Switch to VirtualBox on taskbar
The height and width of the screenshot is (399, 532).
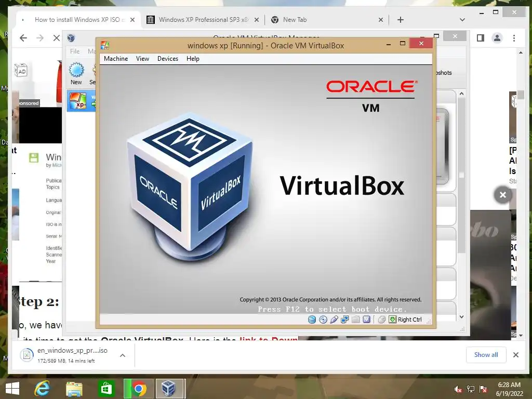tap(170, 389)
